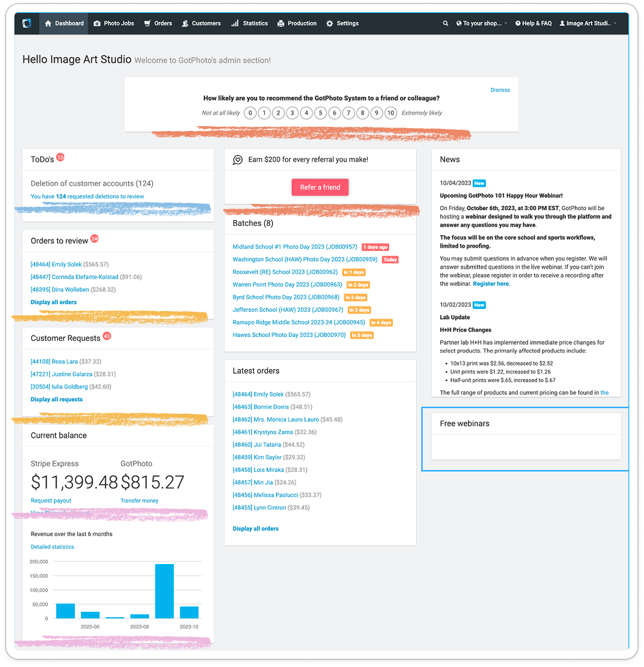Screen dimensions: 644x667
Task: Open Washington School (HAW) Photo Day batch
Action: [305, 259]
